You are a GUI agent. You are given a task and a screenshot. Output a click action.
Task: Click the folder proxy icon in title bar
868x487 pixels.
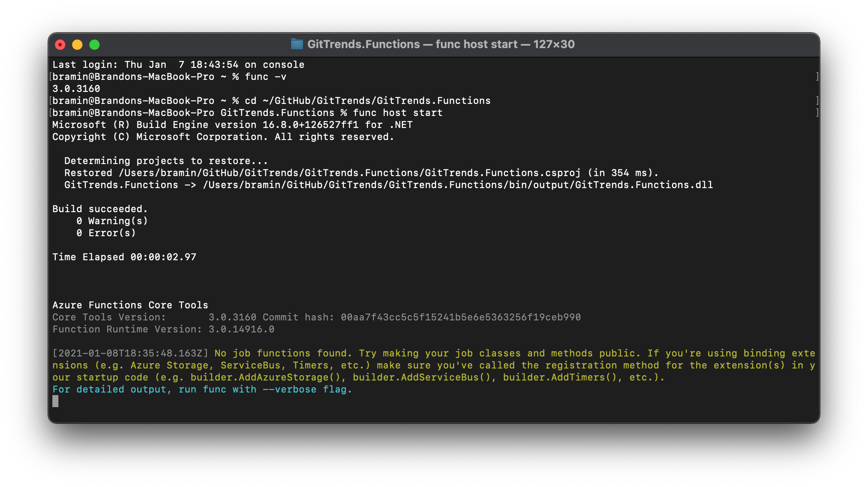click(x=297, y=44)
